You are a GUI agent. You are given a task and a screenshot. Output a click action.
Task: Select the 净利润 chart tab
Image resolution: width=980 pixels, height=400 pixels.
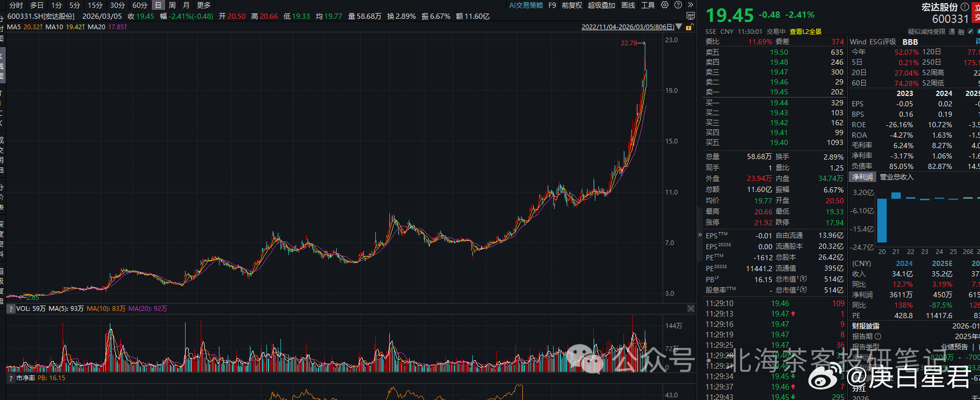862,177
